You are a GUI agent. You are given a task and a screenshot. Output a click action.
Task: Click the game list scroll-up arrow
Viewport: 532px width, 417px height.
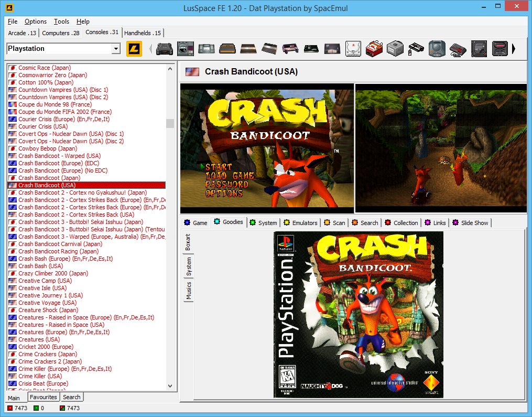click(170, 69)
